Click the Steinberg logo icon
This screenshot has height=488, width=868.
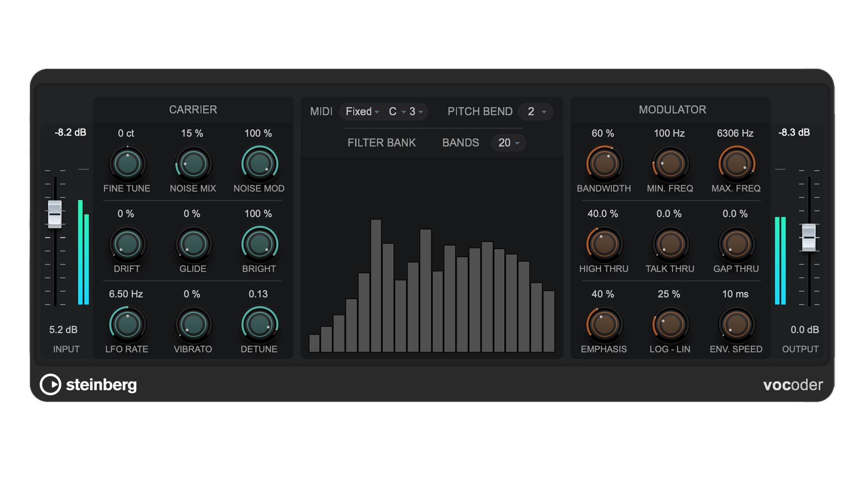pyautogui.click(x=50, y=384)
